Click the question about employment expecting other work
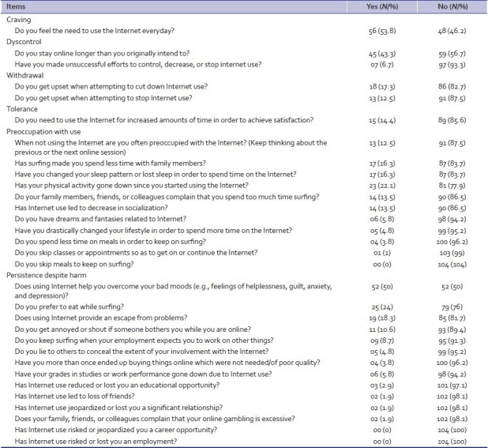 coord(144,341)
